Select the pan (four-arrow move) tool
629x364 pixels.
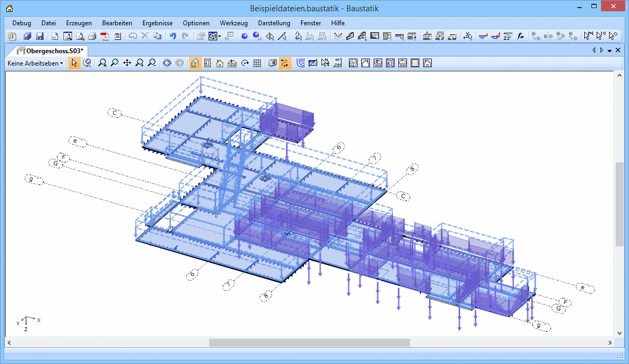coord(127,63)
